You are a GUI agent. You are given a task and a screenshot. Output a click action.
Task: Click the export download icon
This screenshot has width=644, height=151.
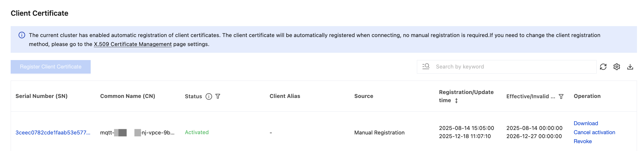[x=630, y=67]
